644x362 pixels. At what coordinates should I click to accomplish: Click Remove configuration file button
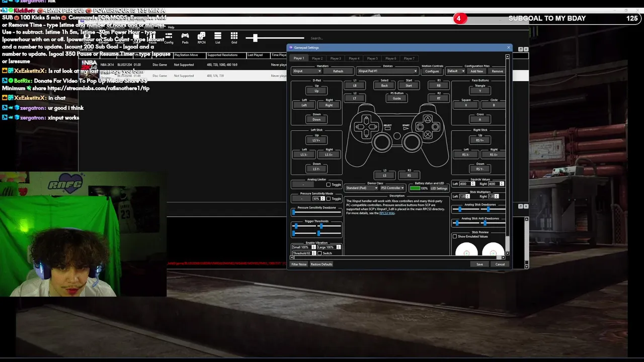[497, 71]
